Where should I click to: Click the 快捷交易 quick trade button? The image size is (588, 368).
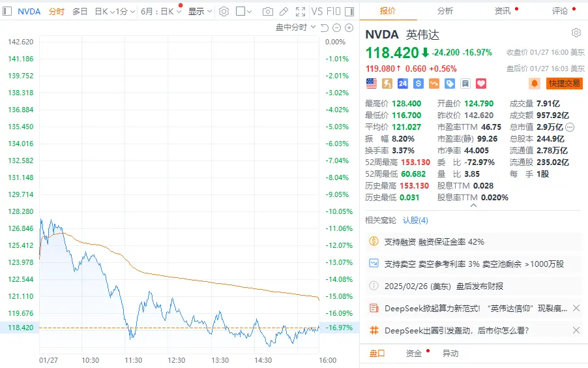coord(565,84)
